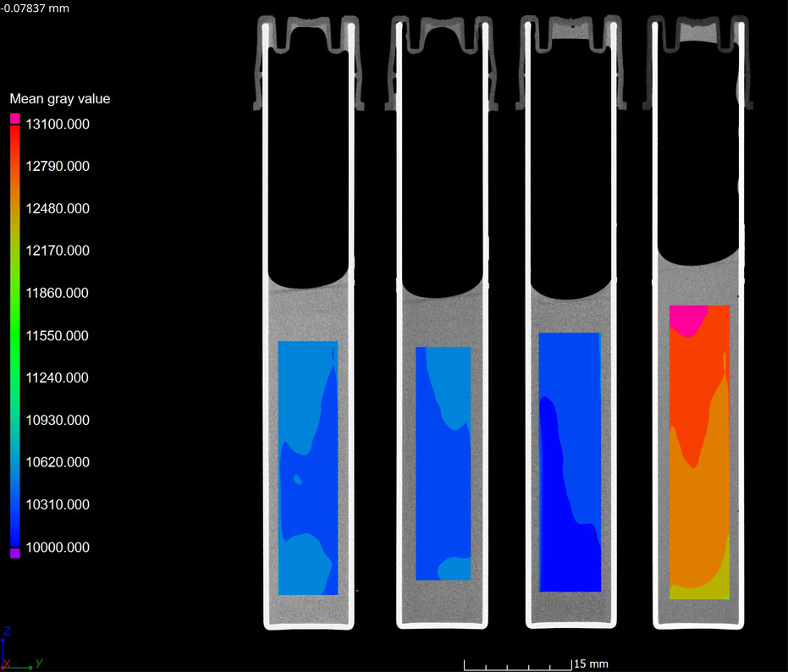Select the third vial's dark-blue analysis region

pyautogui.click(x=570, y=462)
